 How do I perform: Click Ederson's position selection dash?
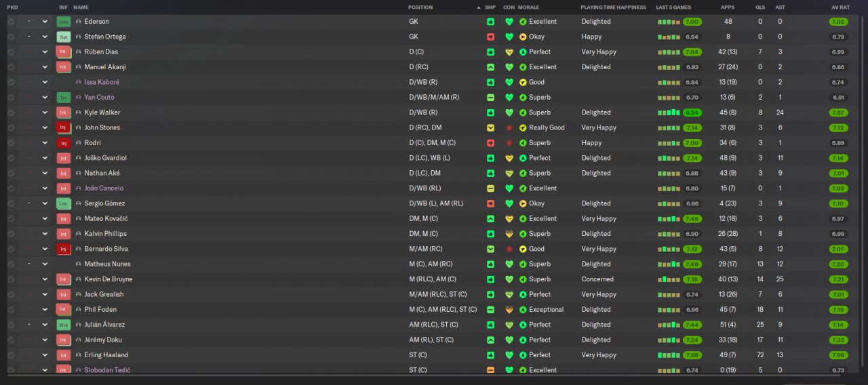click(x=28, y=22)
